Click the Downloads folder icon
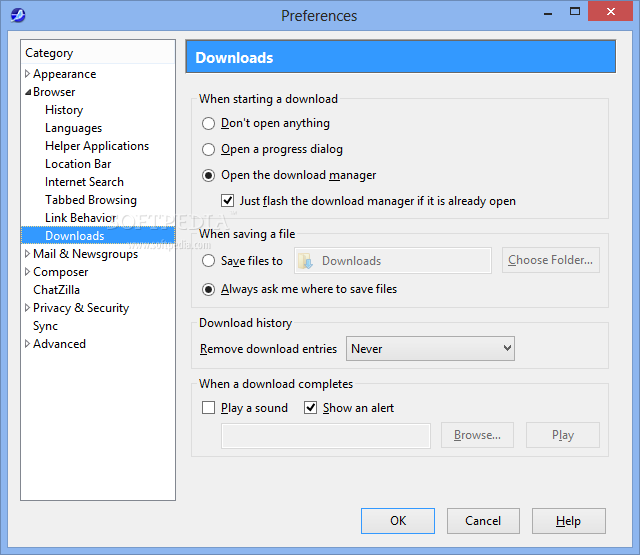Viewport: 640px width, 555px height. click(x=305, y=261)
